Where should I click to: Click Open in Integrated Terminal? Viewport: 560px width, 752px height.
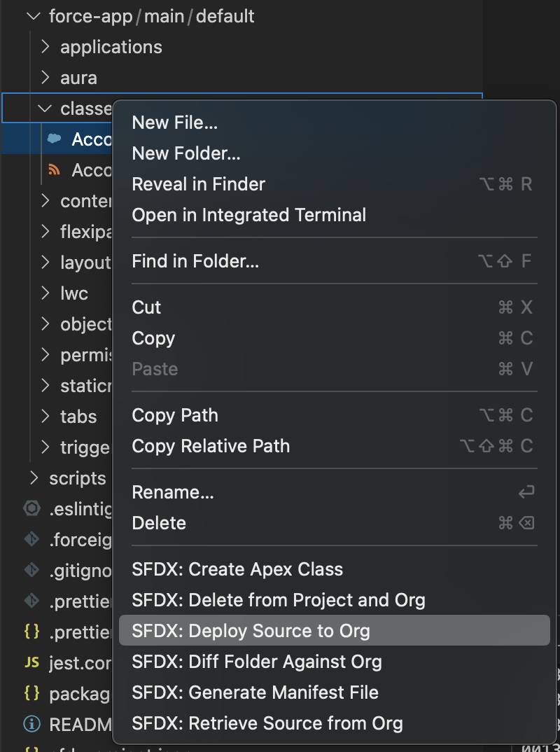point(249,215)
